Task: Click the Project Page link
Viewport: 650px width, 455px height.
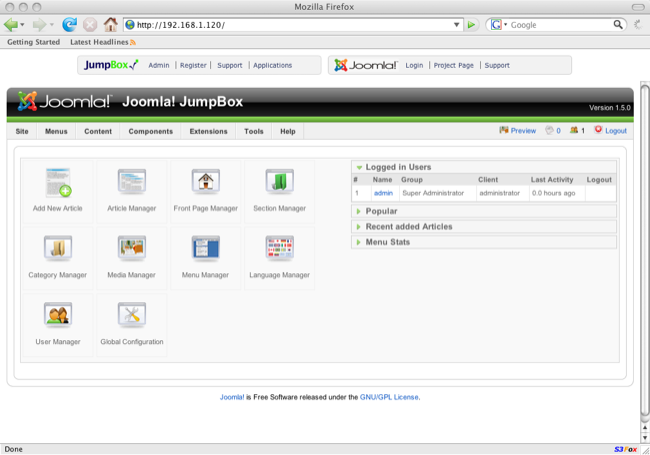Action: (454, 65)
